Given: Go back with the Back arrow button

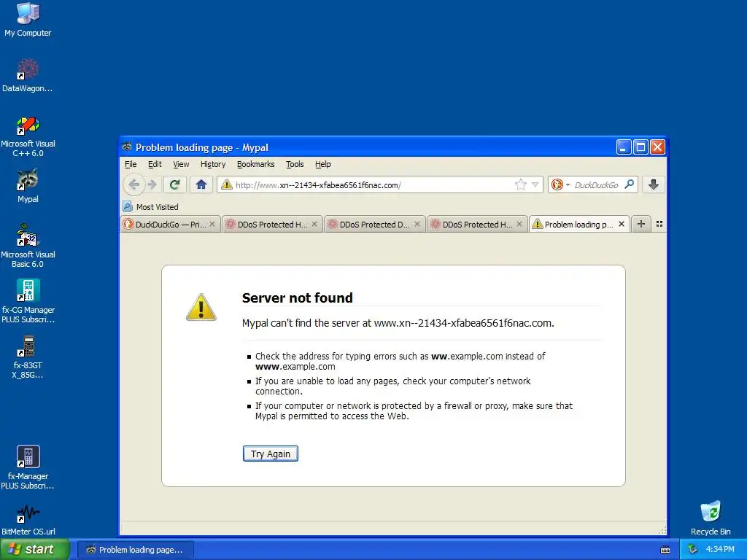Looking at the screenshot, I should point(134,184).
